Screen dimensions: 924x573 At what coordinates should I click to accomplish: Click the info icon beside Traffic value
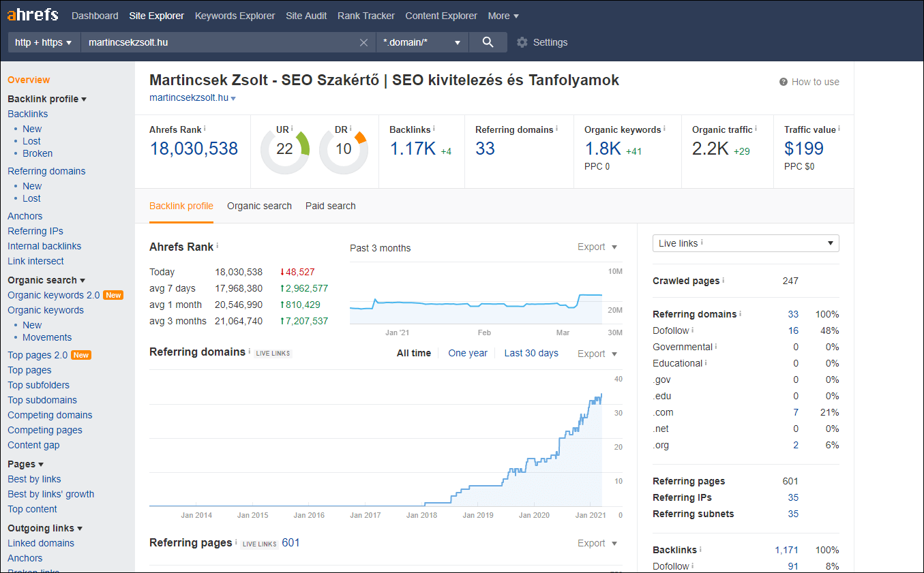pyautogui.click(x=839, y=129)
